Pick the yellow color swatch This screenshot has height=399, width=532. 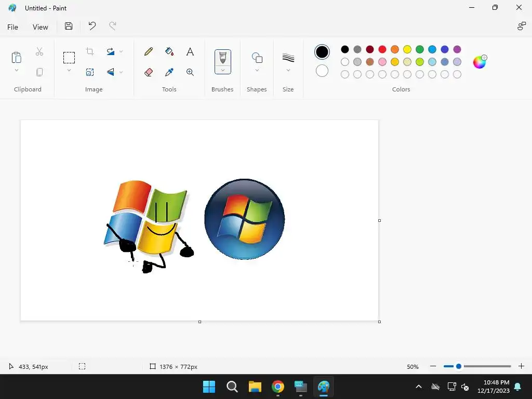point(407,49)
